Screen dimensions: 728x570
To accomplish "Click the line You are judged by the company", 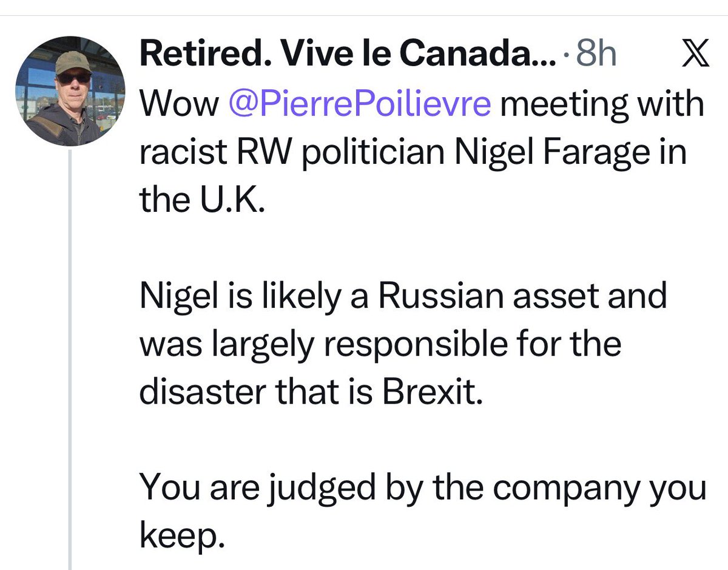I will [x=422, y=489].
